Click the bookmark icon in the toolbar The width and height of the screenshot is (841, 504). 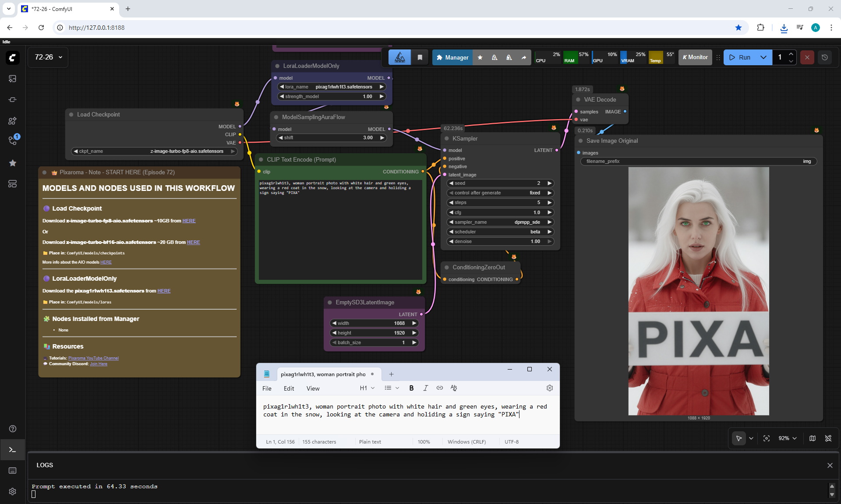420,57
